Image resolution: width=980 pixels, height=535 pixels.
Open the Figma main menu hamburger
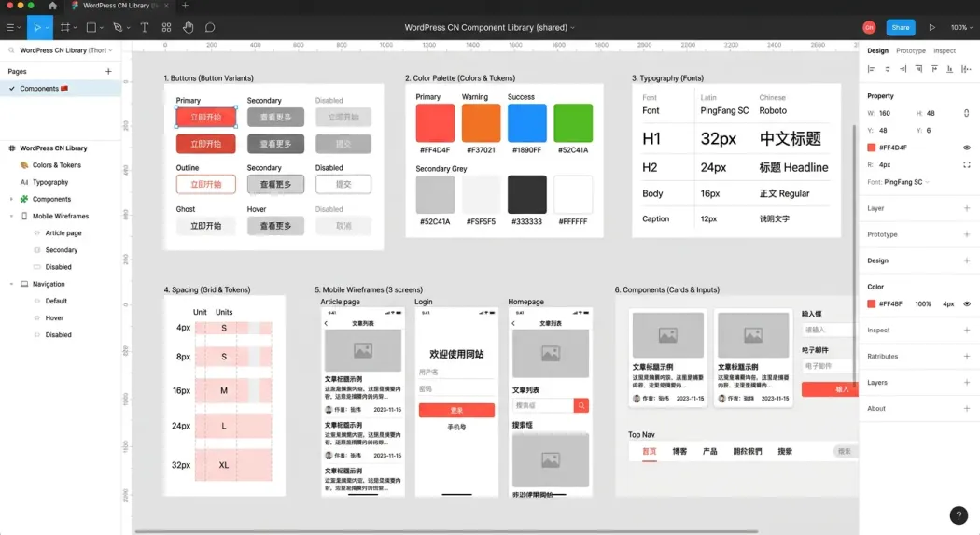point(10,27)
